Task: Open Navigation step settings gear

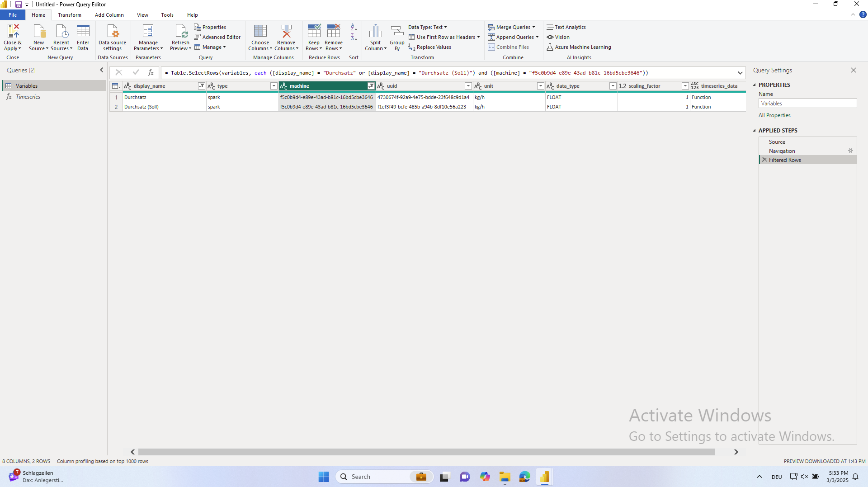Action: pos(850,151)
